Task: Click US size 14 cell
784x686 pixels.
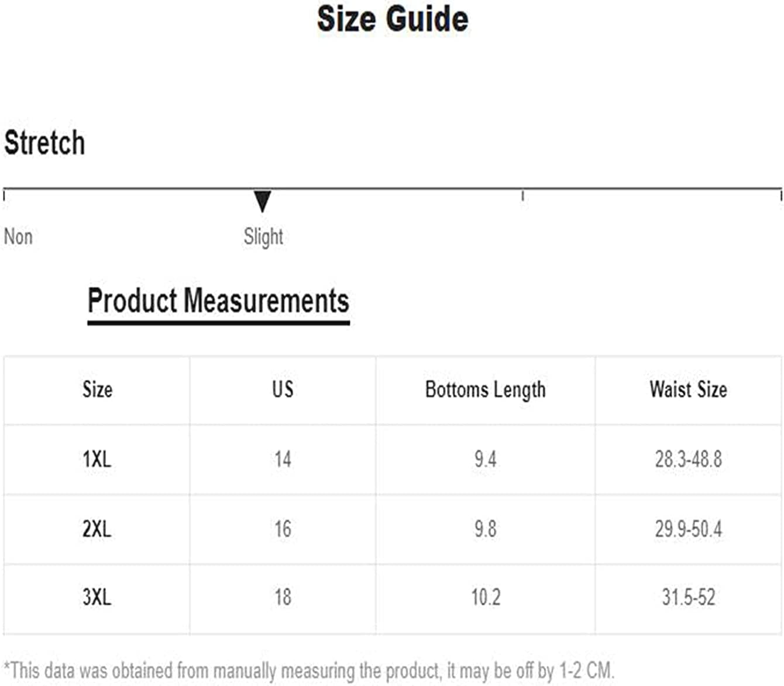Action: click(283, 459)
